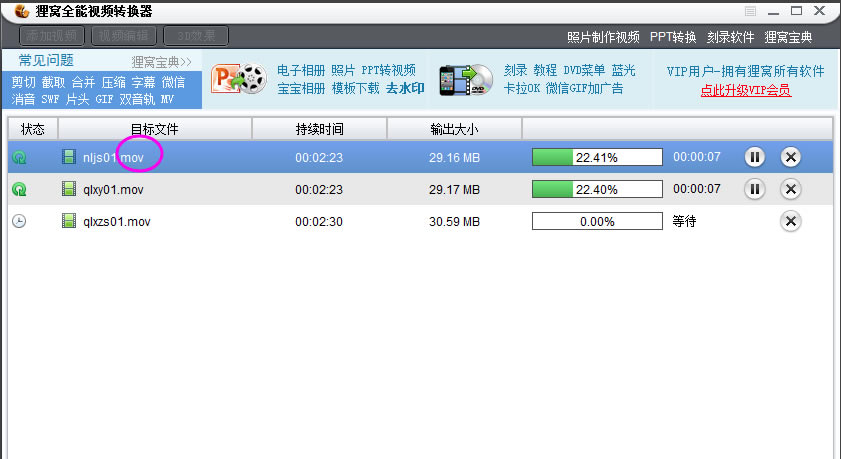The image size is (841, 459).
Task: Cancel the qlxy01.mov conversion task
Action: (790, 189)
